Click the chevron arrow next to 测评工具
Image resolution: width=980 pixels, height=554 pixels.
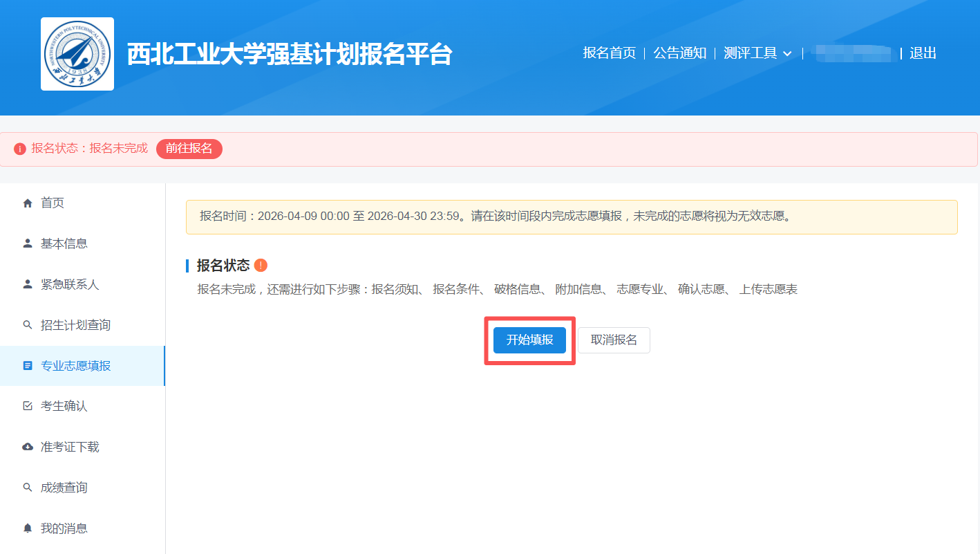click(787, 54)
